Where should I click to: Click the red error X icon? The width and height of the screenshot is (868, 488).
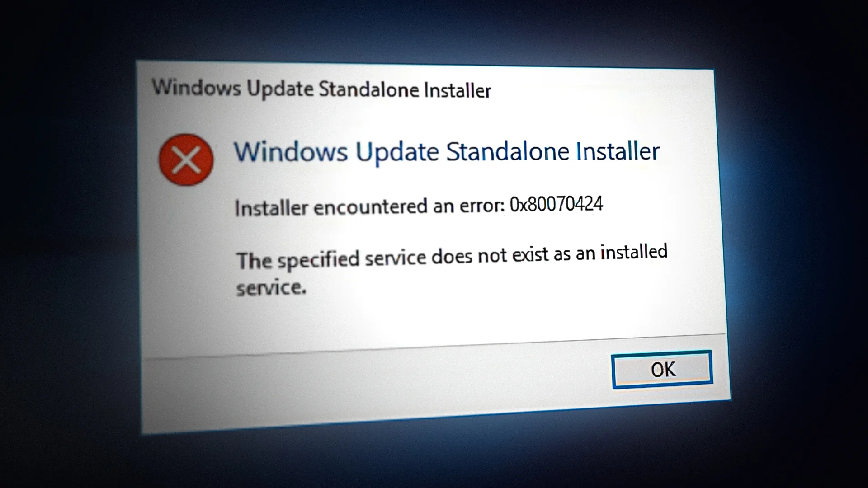[x=186, y=160]
